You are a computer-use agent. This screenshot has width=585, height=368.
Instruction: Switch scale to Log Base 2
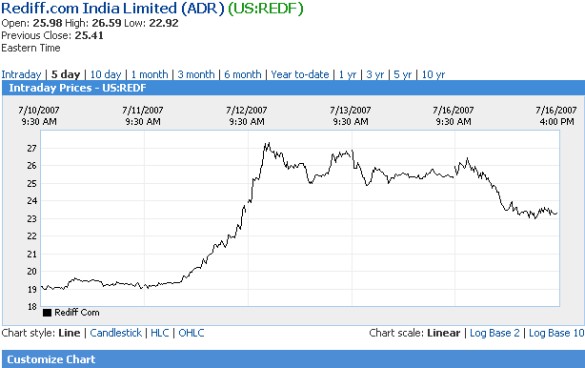coord(494,333)
